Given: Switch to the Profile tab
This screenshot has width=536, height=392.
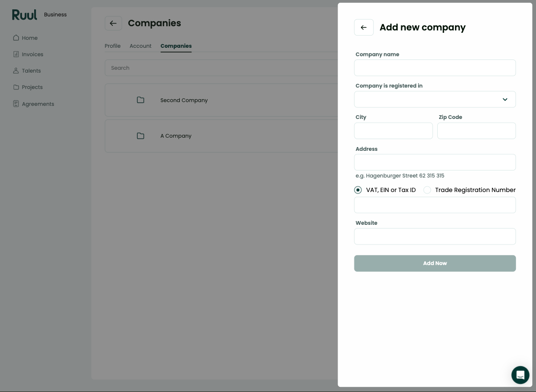Looking at the screenshot, I should (112, 46).
